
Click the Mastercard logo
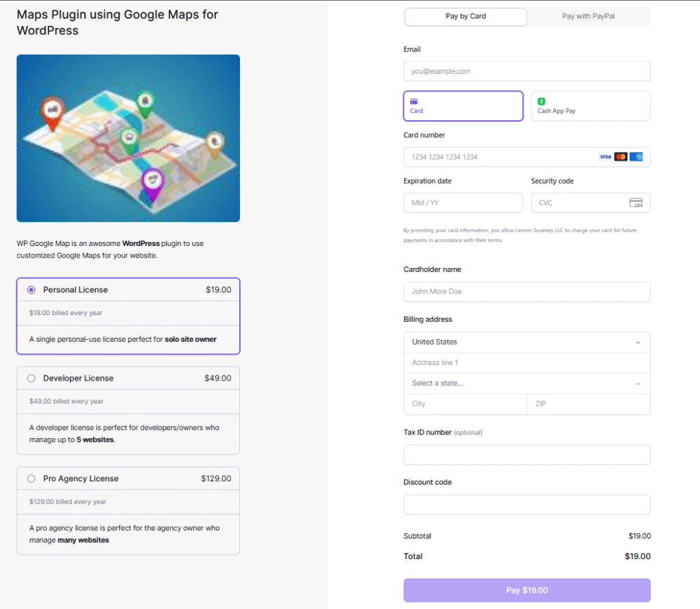(x=621, y=157)
